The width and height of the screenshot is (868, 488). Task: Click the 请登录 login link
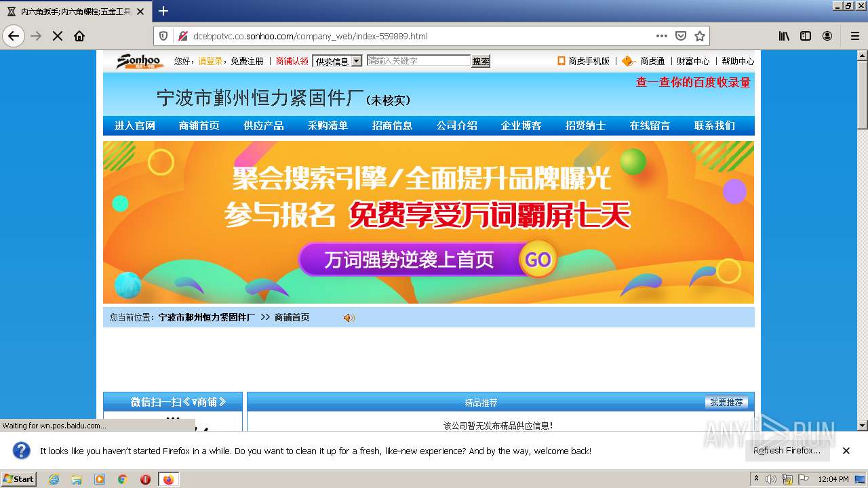pyautogui.click(x=210, y=61)
